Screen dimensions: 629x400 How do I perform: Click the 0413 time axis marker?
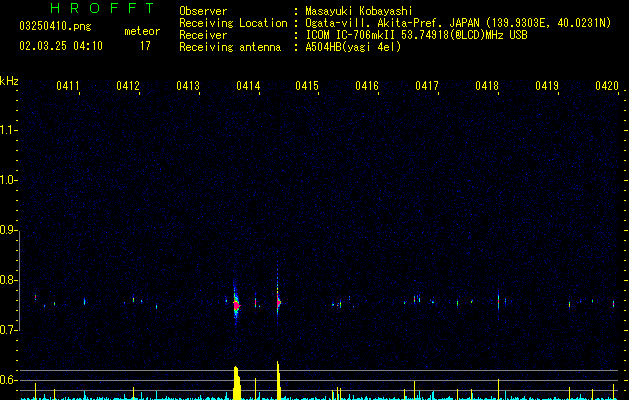click(x=188, y=86)
